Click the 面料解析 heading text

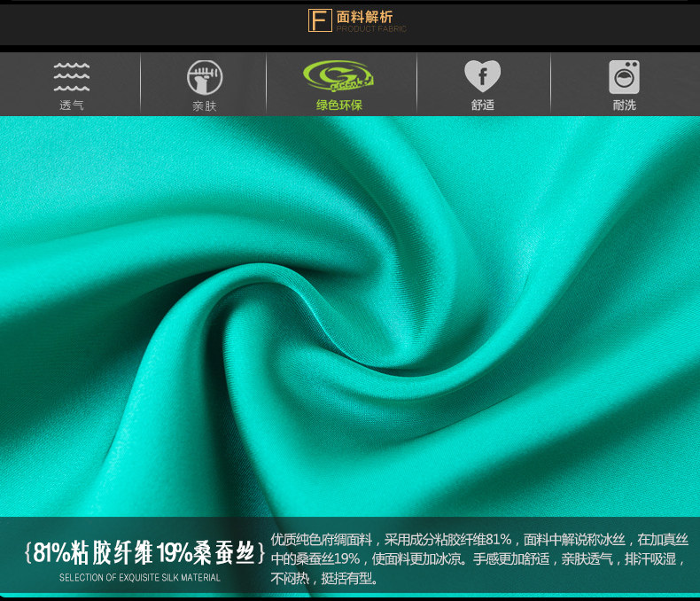coord(364,16)
